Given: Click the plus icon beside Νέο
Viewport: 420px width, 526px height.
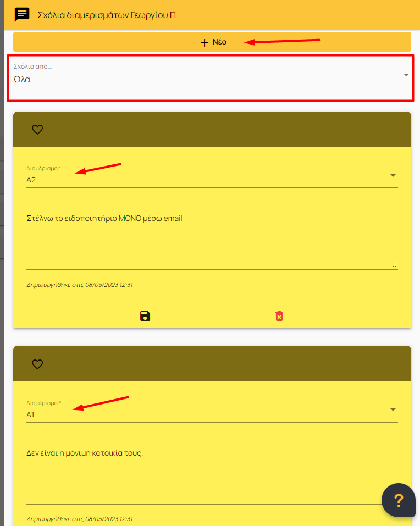Looking at the screenshot, I should coord(205,43).
